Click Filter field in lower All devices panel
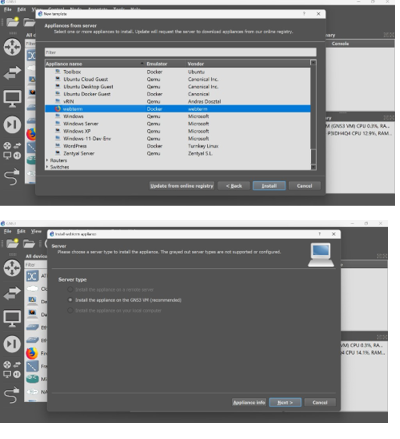Image resolution: width=400 pixels, height=439 pixels. pos(36,265)
